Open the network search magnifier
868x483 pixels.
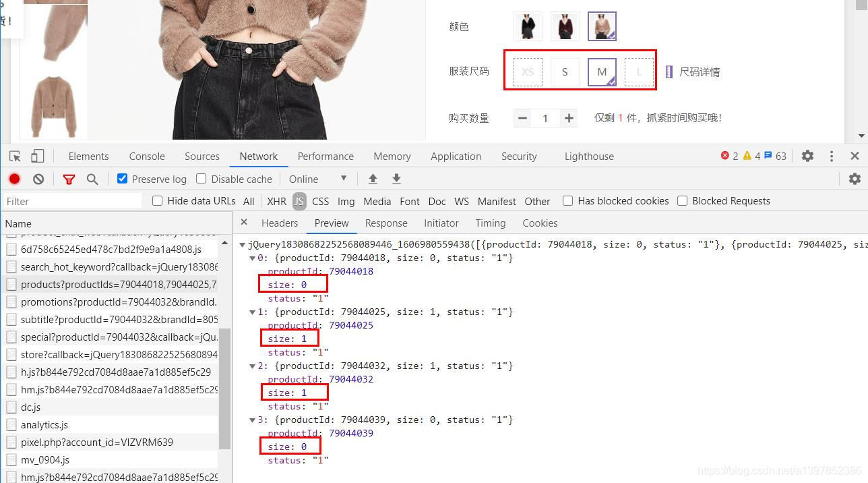tap(92, 179)
